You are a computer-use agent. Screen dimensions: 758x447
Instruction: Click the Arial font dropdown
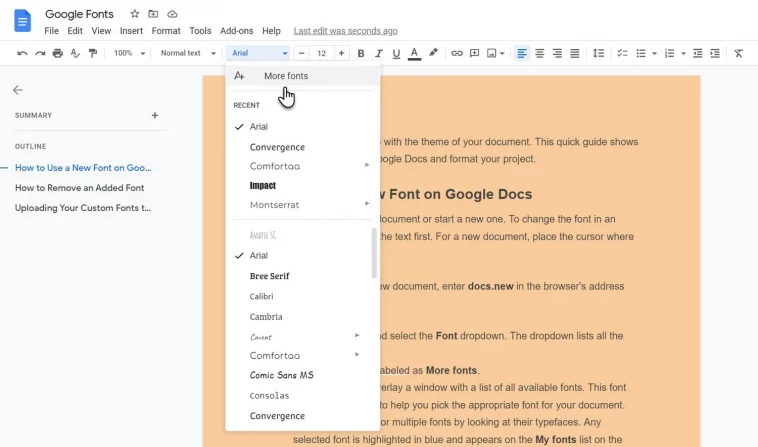[259, 53]
